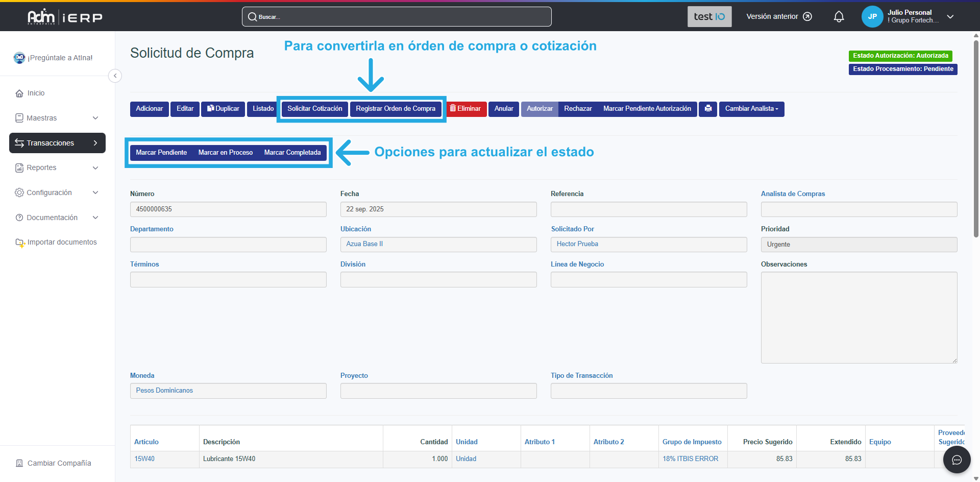Open the notifications bell
This screenshot has height=482, width=980.
(x=839, y=17)
